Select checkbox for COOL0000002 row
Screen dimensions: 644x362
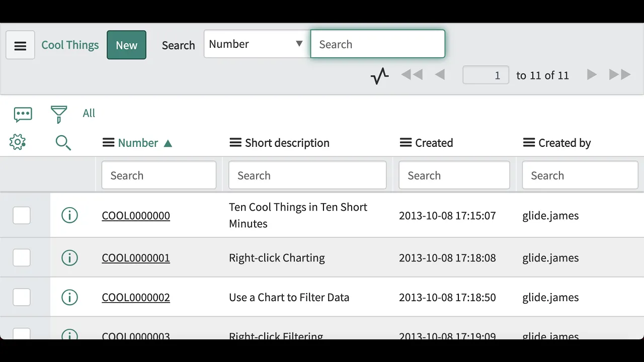pos(22,297)
